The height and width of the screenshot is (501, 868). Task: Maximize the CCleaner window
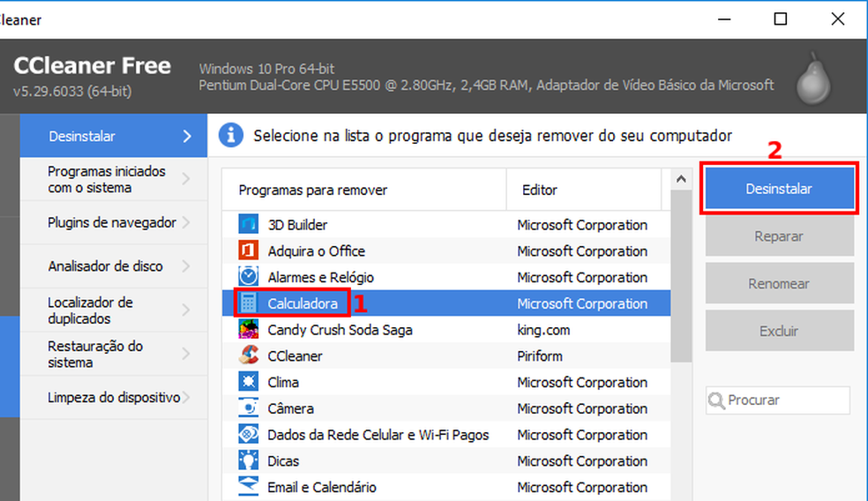[x=781, y=19]
